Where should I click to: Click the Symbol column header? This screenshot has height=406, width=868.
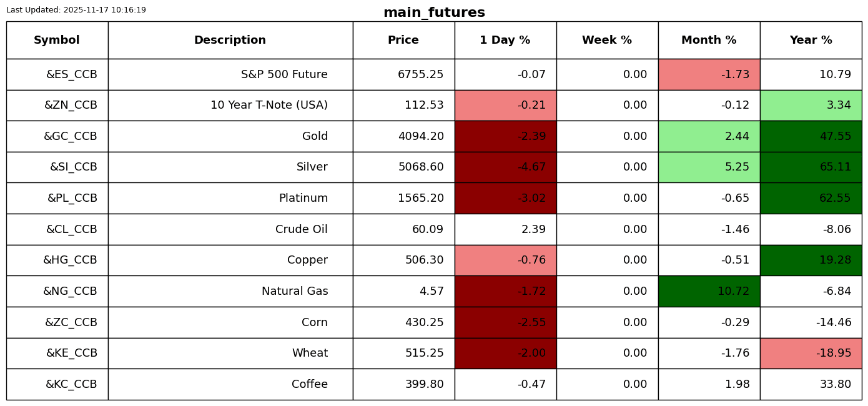(57, 41)
